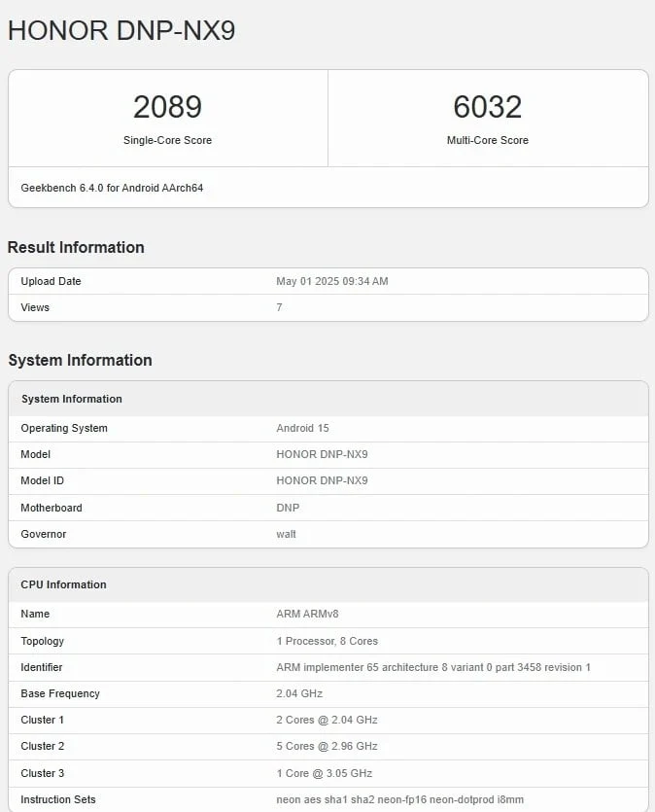Click the Model ID row label
This screenshot has height=812, width=655.
pyautogui.click(x=43, y=480)
